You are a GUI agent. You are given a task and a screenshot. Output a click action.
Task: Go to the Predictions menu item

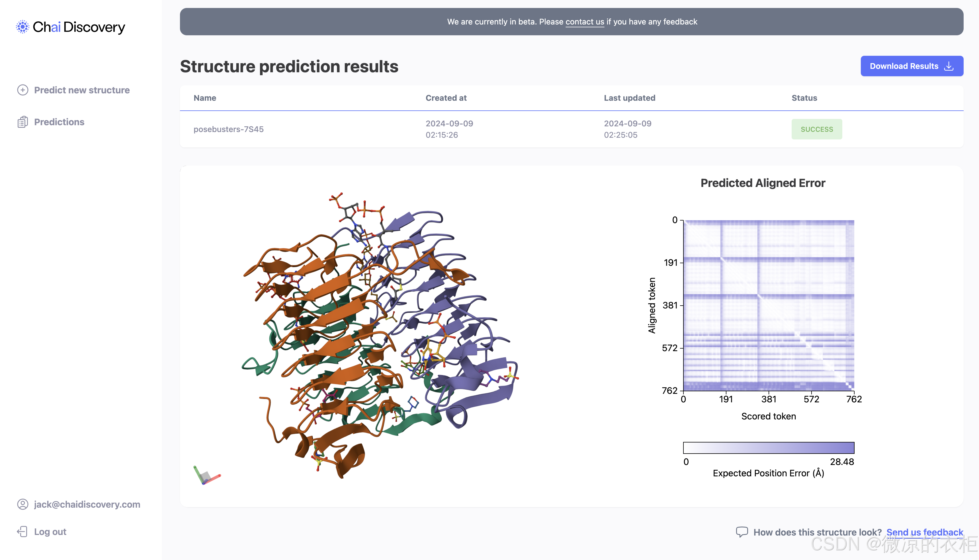point(59,122)
